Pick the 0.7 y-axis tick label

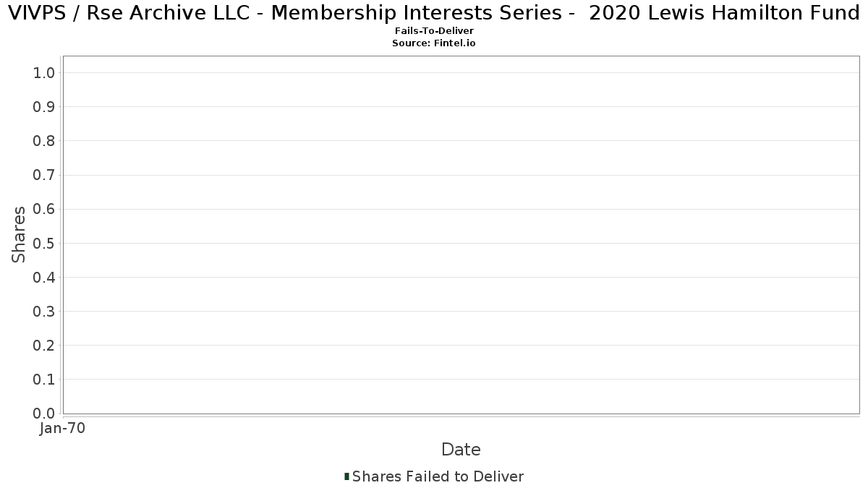(44, 175)
